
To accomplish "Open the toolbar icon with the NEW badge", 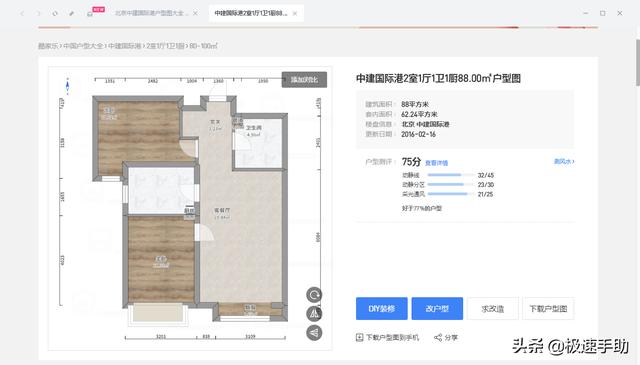I will [x=90, y=13].
